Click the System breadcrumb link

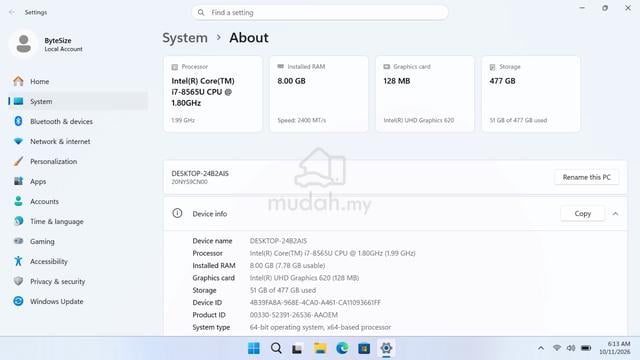click(x=185, y=38)
